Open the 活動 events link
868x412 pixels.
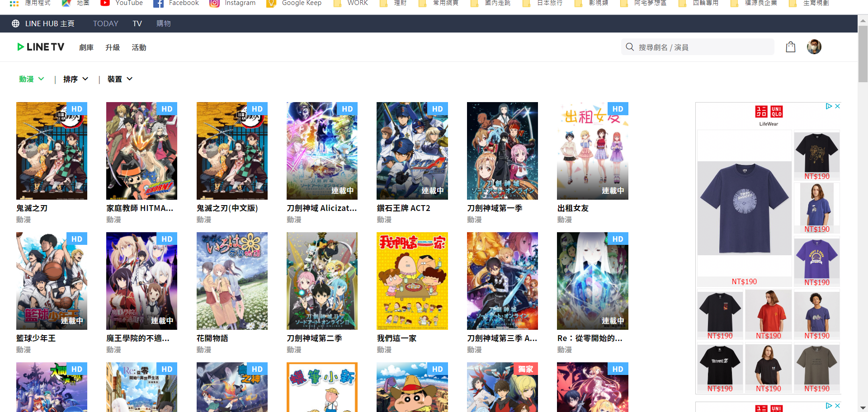click(139, 47)
